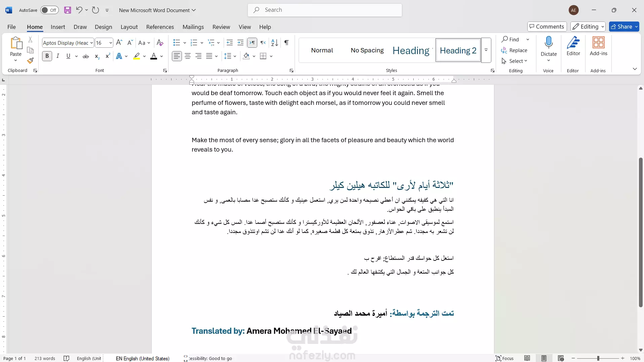Check spelling via proofing status icon
This screenshot has width=644, height=362.
[66, 358]
